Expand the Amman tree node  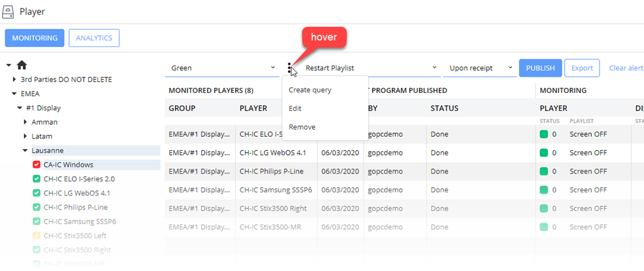[26, 122]
